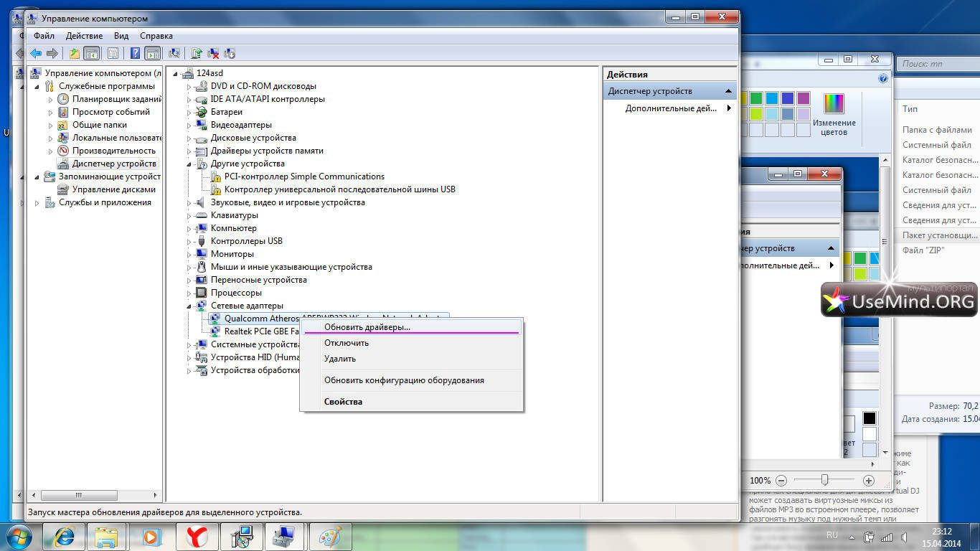Click the network signal tray icon
This screenshot has width=980, height=551.
[887, 537]
